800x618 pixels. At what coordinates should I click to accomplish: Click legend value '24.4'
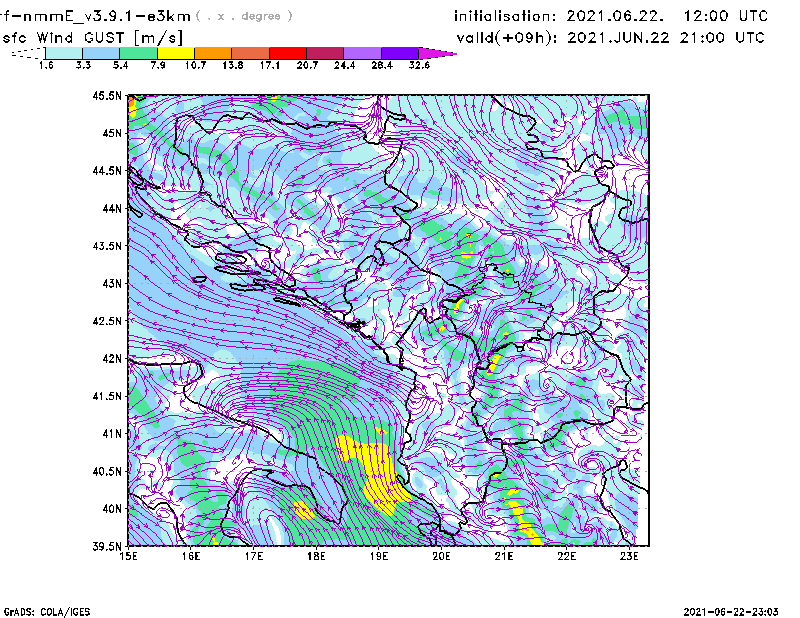tap(344, 65)
